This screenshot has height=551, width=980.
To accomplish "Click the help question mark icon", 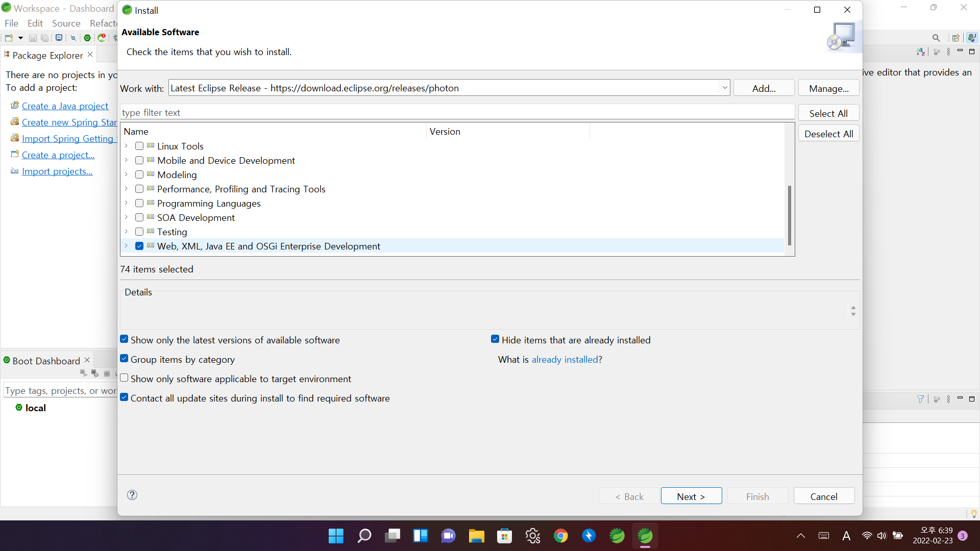I will (x=132, y=495).
